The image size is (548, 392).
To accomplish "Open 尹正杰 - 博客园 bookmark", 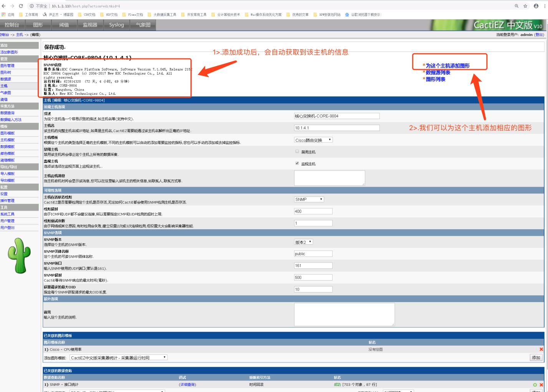I will (x=58, y=15).
